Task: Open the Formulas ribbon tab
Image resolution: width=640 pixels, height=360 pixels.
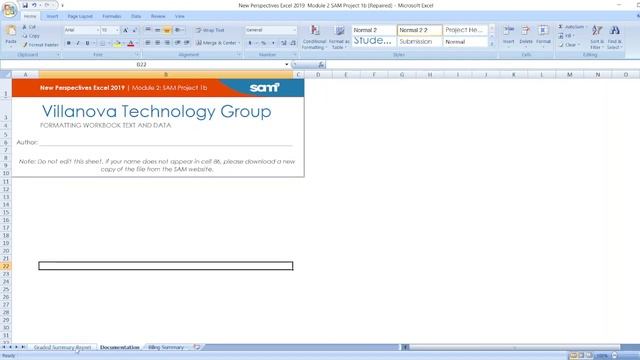Action: (111, 16)
